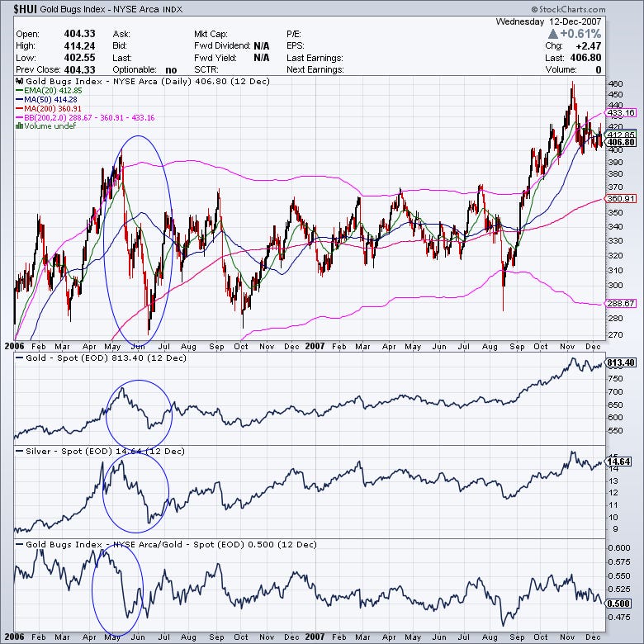Screen dimensions: 644x644
Task: Click the Low value 402.55
Action: click(80, 58)
